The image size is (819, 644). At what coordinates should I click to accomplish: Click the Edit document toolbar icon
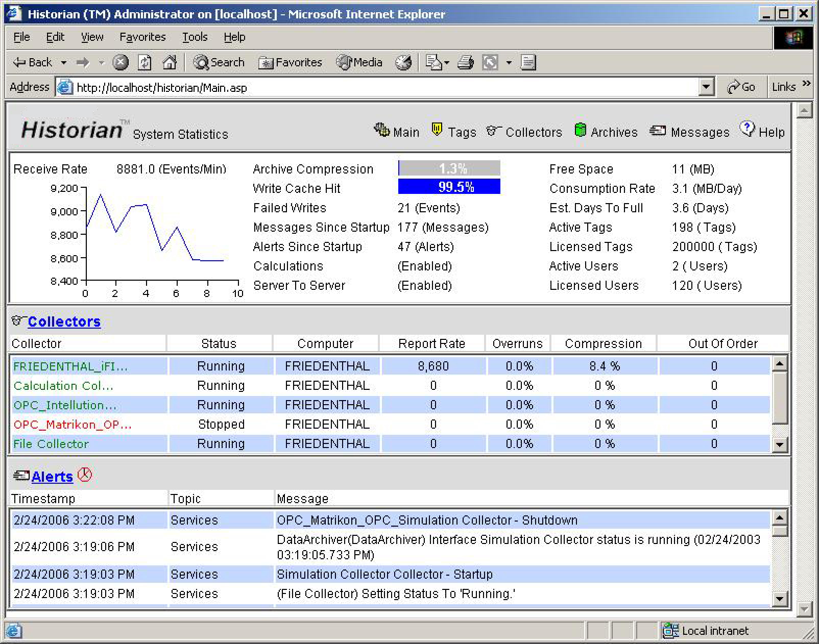pyautogui.click(x=528, y=63)
